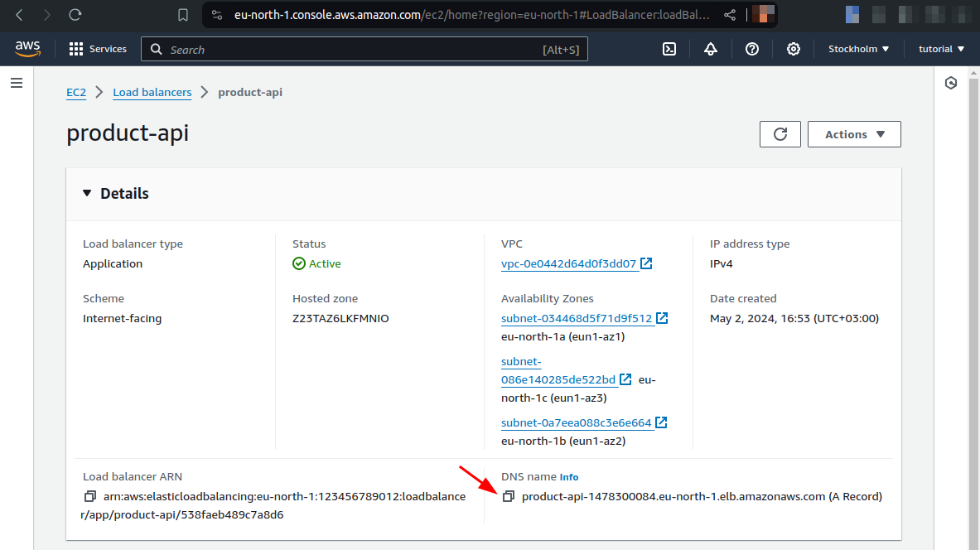Expand the left navigation hamburger menu
Screen dimensions: 980x550
[17, 83]
